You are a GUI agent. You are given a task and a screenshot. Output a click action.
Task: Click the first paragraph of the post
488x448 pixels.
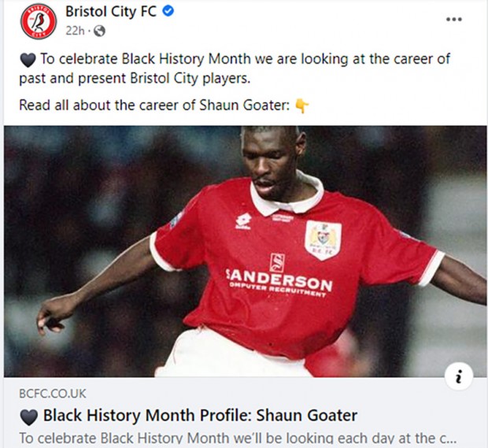(x=235, y=68)
